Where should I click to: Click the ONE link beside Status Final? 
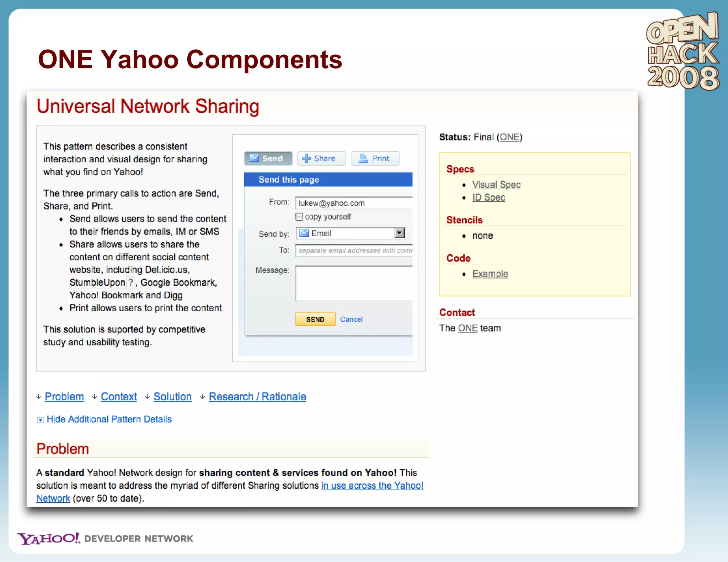(509, 137)
